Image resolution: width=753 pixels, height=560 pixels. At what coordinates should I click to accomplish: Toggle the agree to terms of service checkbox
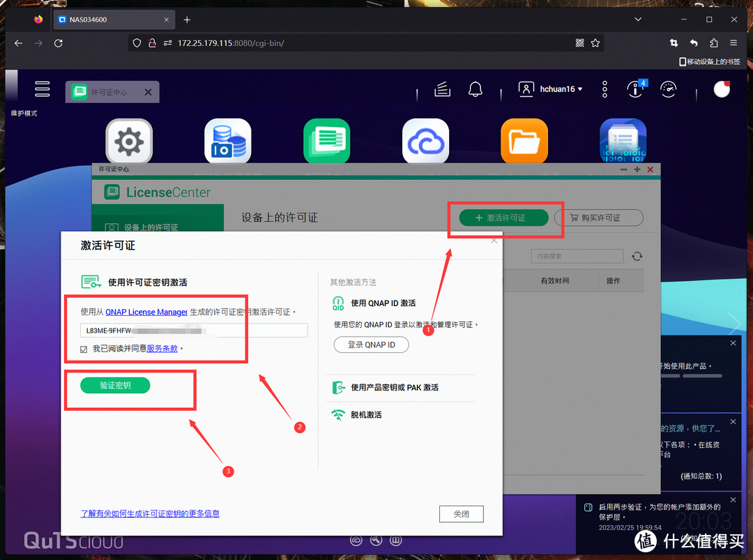84,349
